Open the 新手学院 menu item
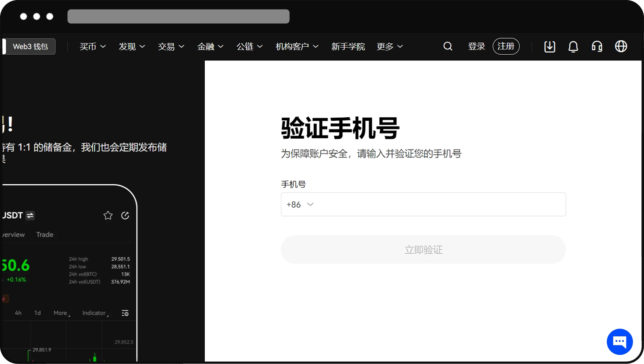This screenshot has width=644, height=364. [x=348, y=46]
